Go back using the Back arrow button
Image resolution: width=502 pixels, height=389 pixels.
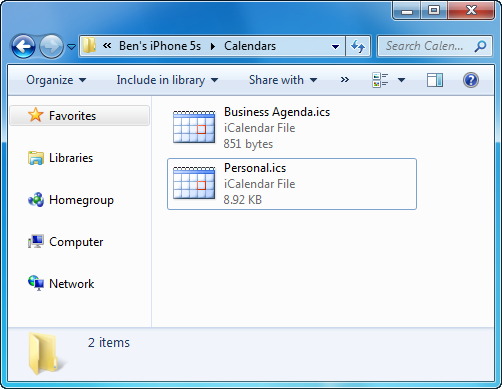point(23,46)
